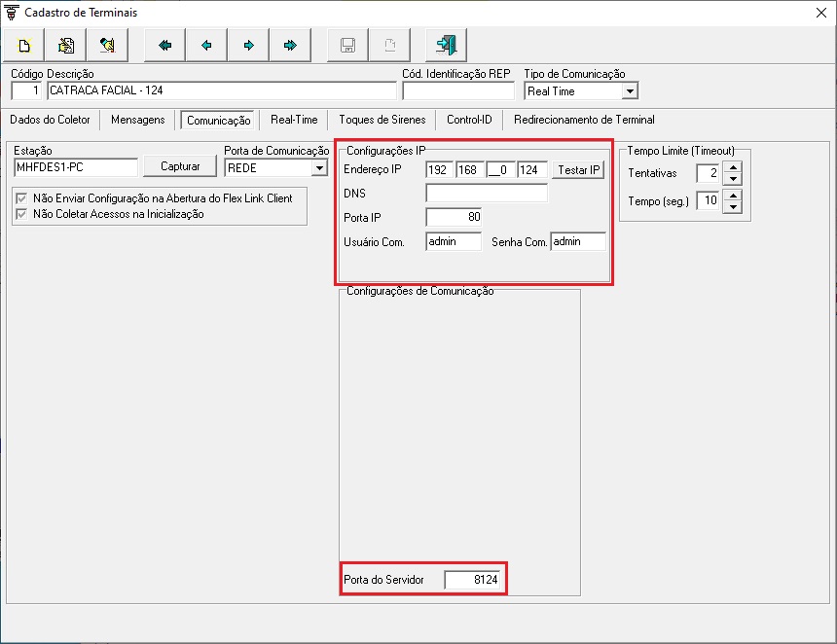Switch to the Real-Time tab
Image resolution: width=837 pixels, height=644 pixels.
coord(294,120)
